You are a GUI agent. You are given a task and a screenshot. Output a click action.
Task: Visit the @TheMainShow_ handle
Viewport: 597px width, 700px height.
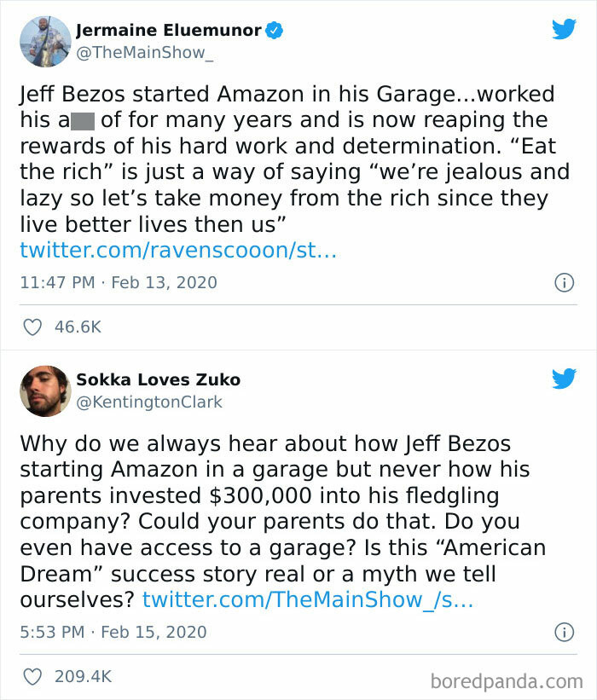pos(141,52)
